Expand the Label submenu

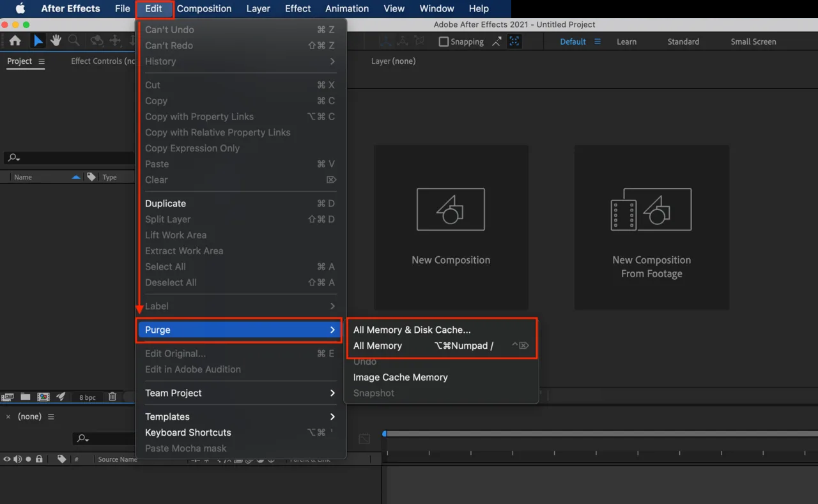click(x=240, y=306)
